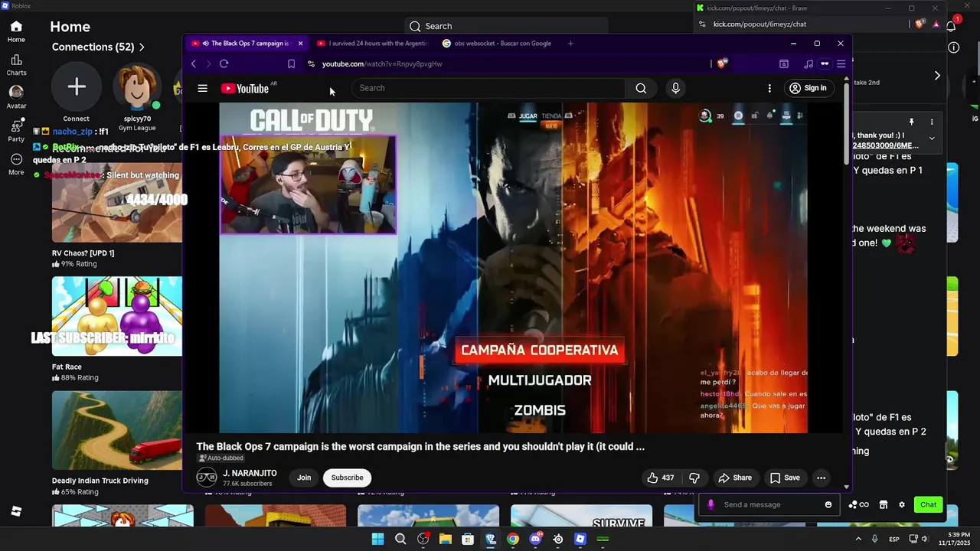The height and width of the screenshot is (551, 980).
Task: Open Roblox Charts sidebar item
Action: (x=16, y=65)
